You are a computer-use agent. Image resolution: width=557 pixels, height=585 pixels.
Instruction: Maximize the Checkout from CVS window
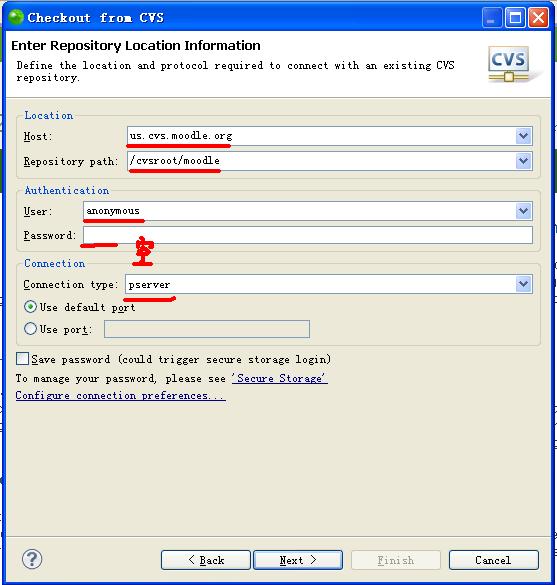[515, 18]
